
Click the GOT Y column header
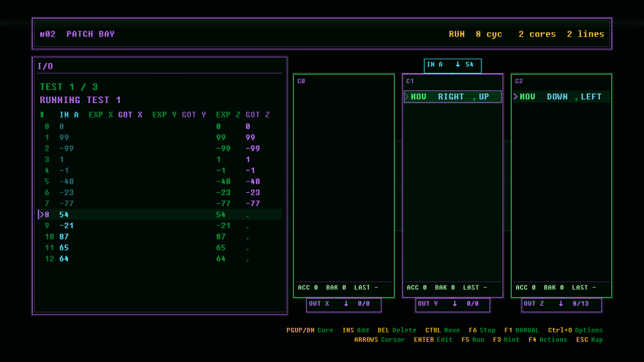click(194, 115)
